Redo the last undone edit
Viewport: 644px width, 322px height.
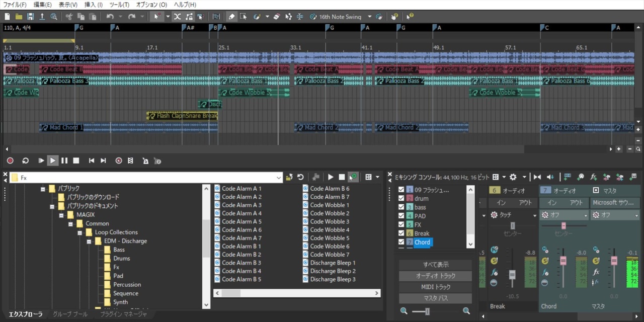coord(132,17)
